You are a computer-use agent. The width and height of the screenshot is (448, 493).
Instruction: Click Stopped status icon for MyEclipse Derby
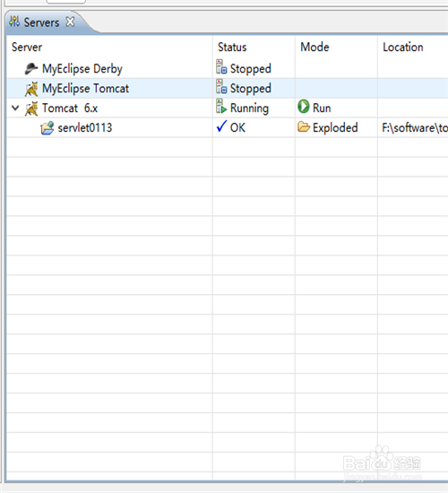click(x=221, y=67)
